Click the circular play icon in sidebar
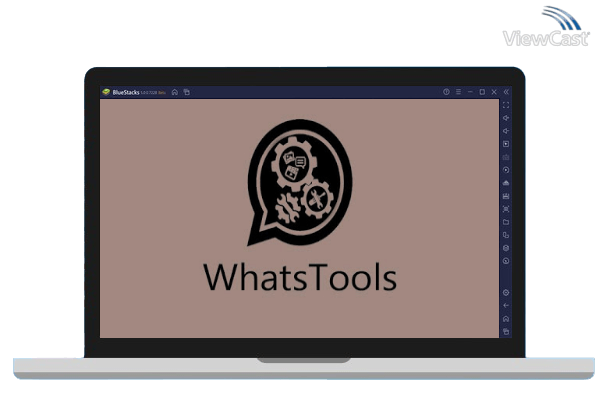602x414 pixels. [x=506, y=170]
